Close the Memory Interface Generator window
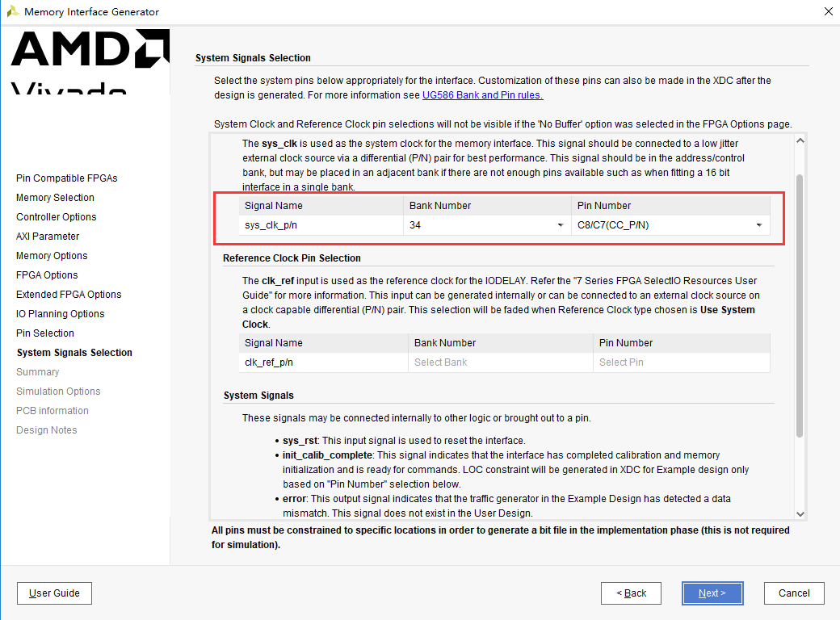The image size is (840, 620). [828, 11]
